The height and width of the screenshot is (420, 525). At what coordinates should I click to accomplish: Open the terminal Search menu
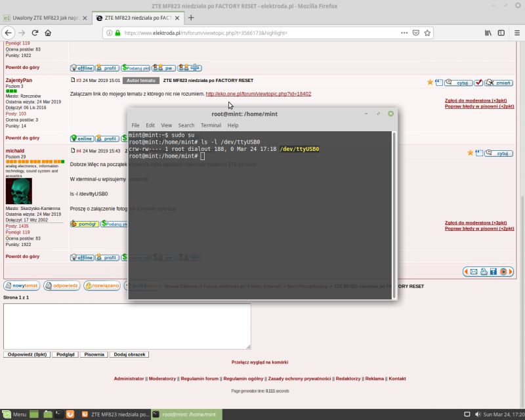[186, 125]
